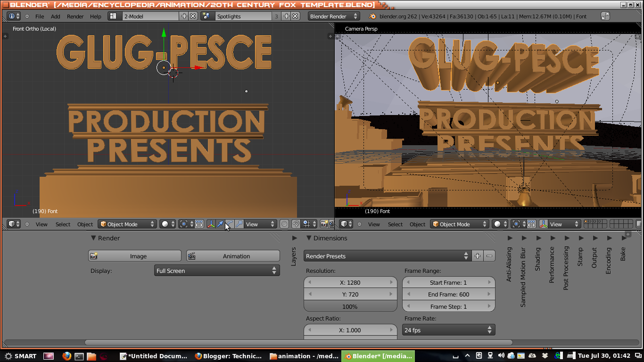Open pivot point selector in Camera Persp header
The width and height of the screenshot is (644, 362).
(519, 224)
